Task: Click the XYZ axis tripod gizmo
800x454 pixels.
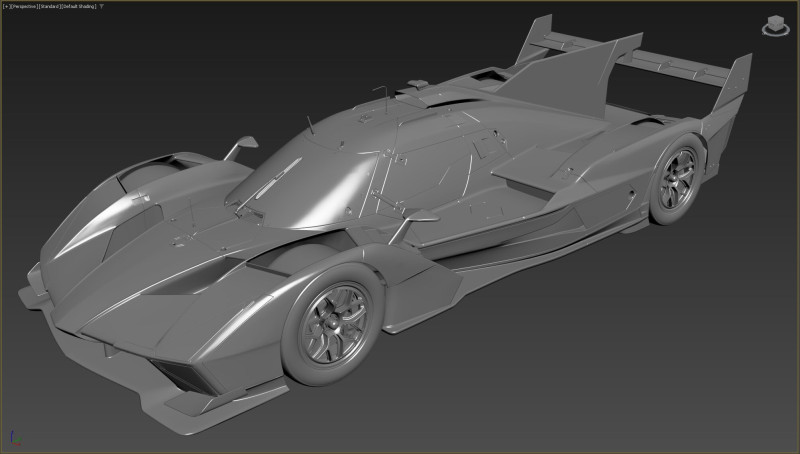Action: (15, 439)
